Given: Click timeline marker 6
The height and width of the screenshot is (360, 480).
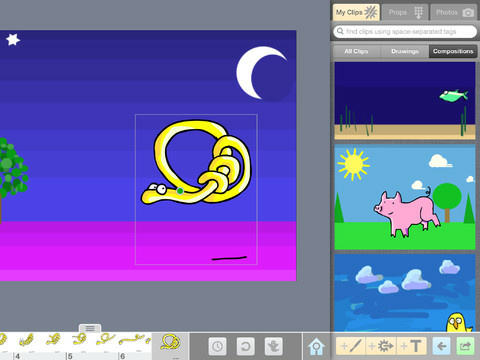Looking at the screenshot, I should pyautogui.click(x=122, y=356).
